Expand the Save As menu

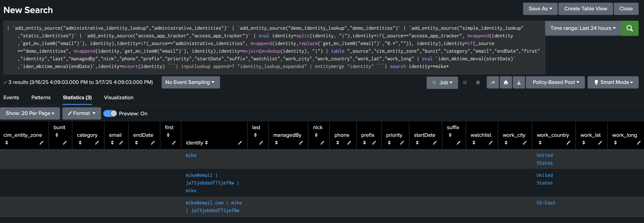540,9
